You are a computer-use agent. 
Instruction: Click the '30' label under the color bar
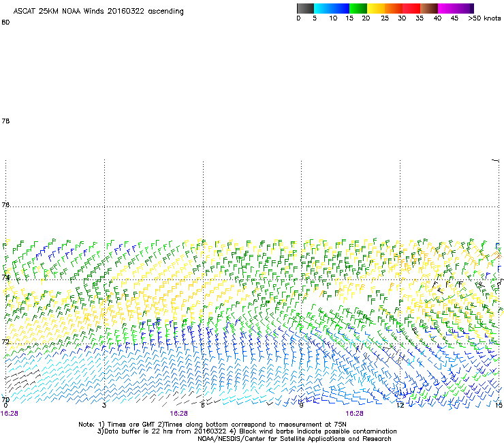point(402,18)
